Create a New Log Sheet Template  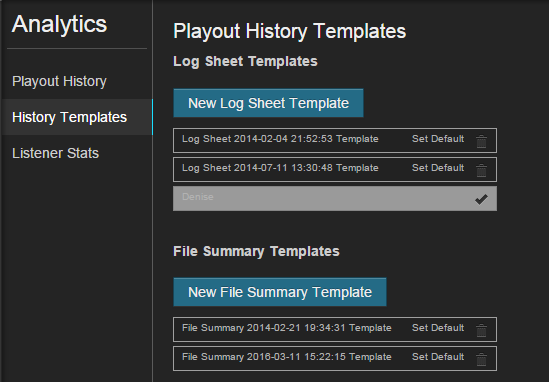point(268,103)
